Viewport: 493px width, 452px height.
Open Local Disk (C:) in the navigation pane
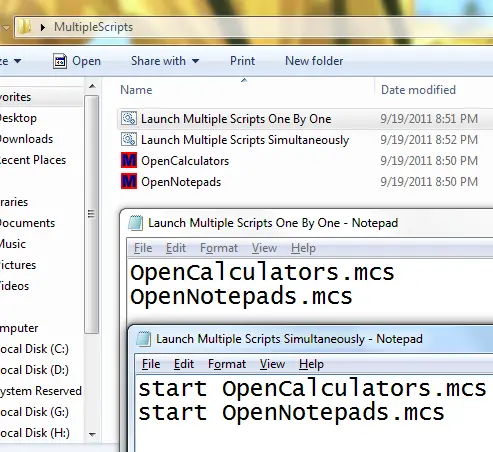coord(34,349)
